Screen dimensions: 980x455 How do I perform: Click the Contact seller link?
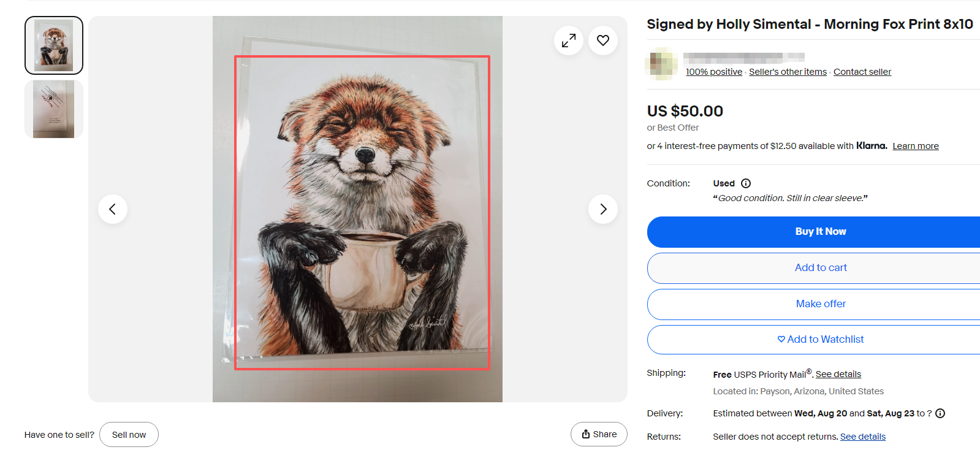pyautogui.click(x=862, y=72)
